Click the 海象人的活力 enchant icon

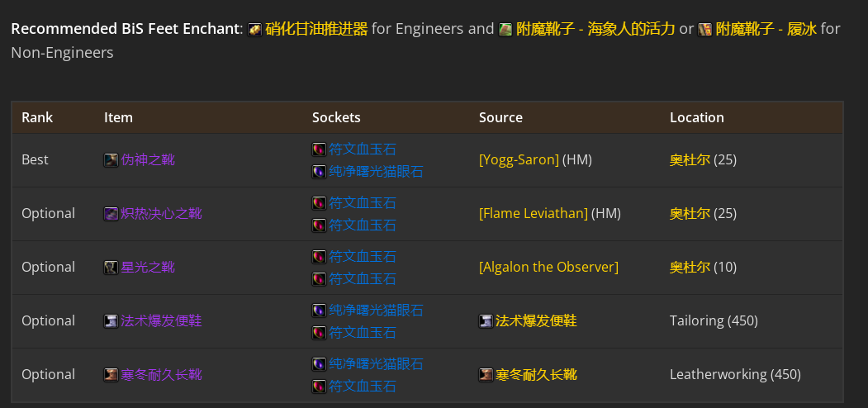point(505,30)
